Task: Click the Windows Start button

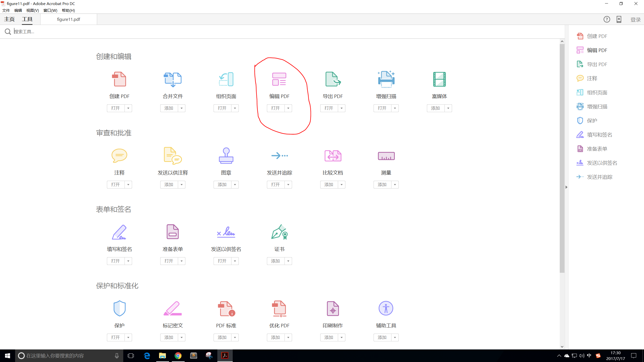Action: (8, 356)
